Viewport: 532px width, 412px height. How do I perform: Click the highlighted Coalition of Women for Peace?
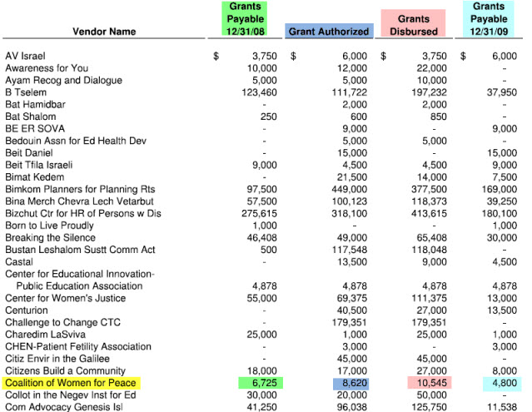pyautogui.click(x=71, y=383)
